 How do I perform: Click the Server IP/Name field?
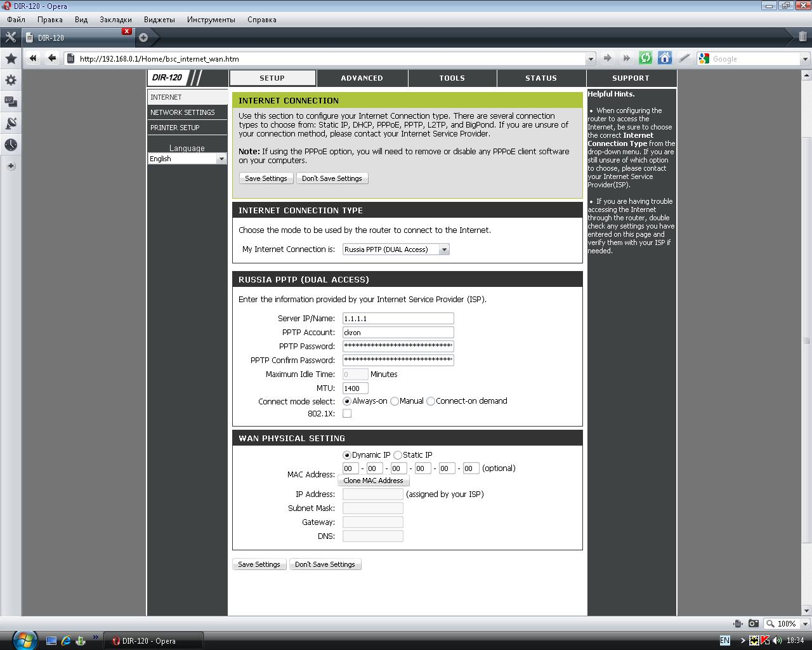pyautogui.click(x=398, y=319)
